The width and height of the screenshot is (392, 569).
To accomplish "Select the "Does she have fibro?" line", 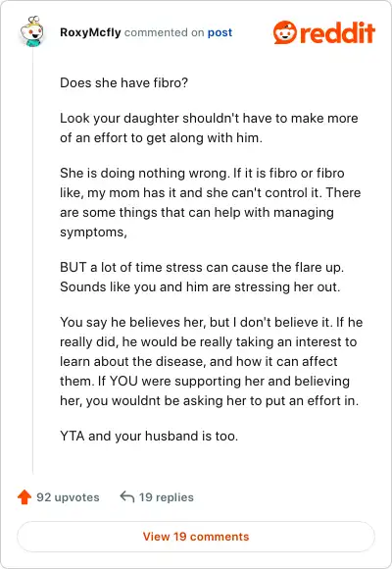I will tap(124, 82).
